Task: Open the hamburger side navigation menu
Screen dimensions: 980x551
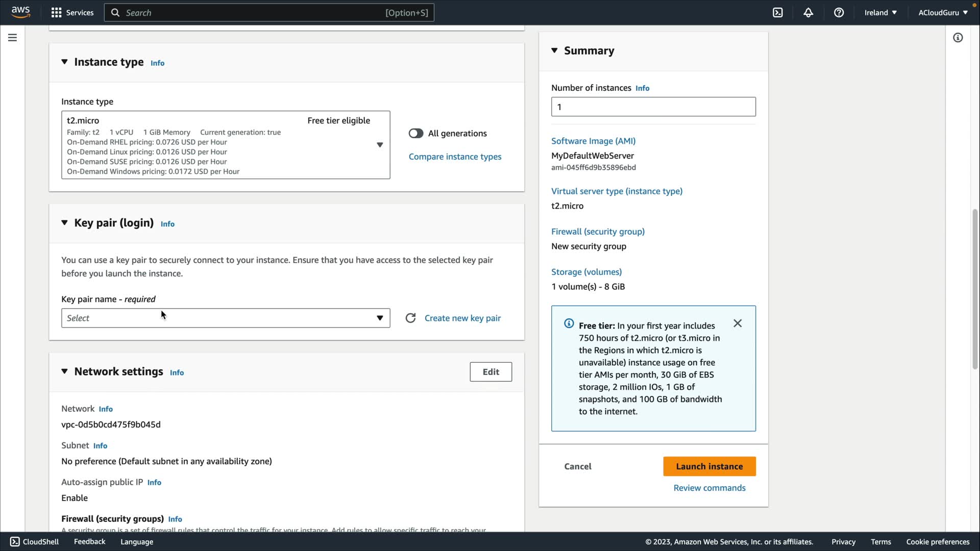Action: point(12,38)
